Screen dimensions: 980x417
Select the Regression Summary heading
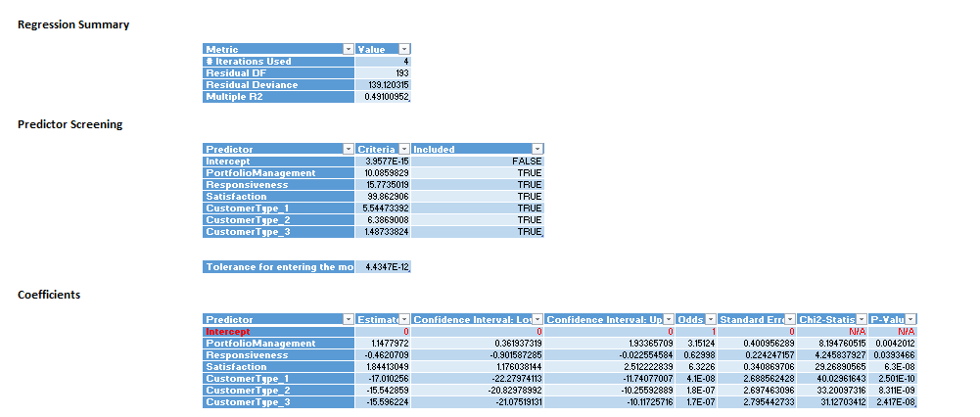[73, 25]
